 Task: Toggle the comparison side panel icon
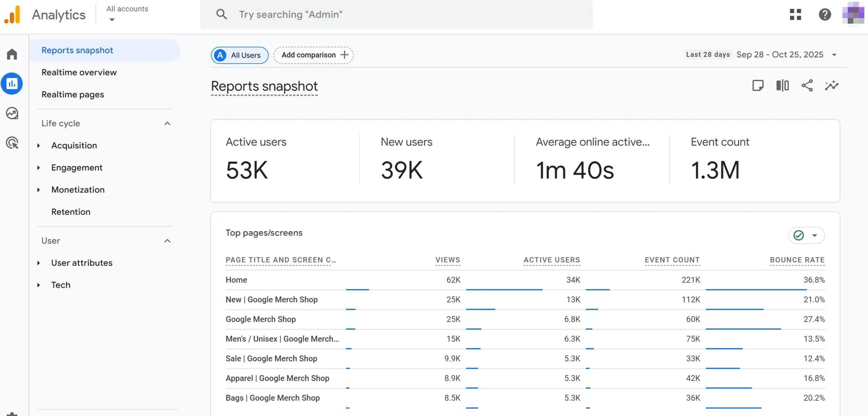782,86
